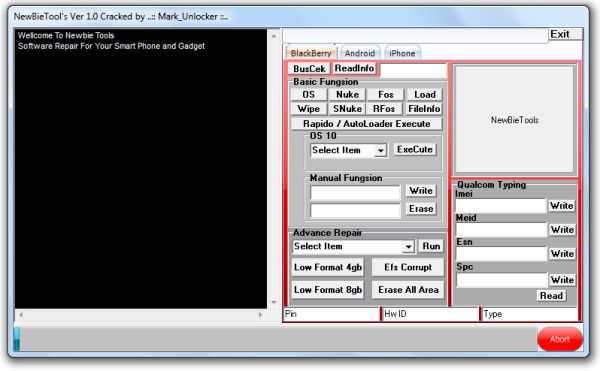
Task: Click the 'Wellcome To Newbie Tools' log line
Action: tap(66, 36)
